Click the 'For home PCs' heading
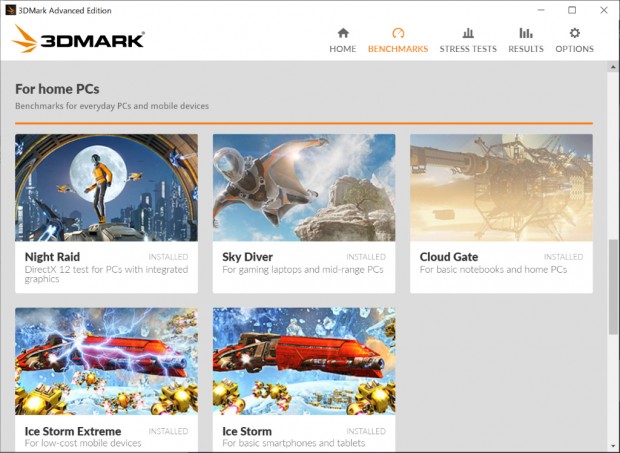 click(x=57, y=89)
